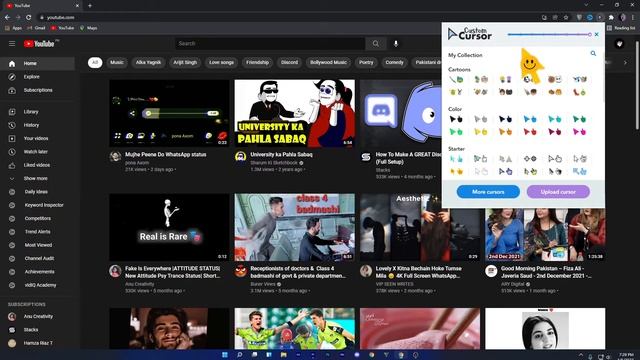Open Most Viewed in sidebar
Viewport: 640px width, 360px height.
pos(38,245)
